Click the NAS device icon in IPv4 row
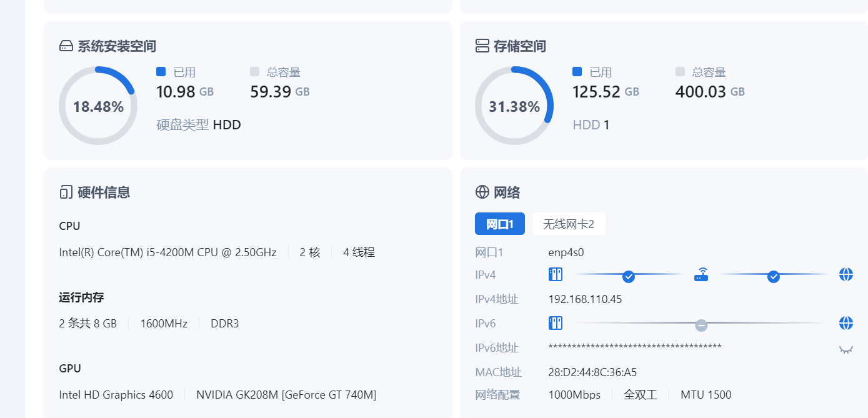 click(556, 274)
